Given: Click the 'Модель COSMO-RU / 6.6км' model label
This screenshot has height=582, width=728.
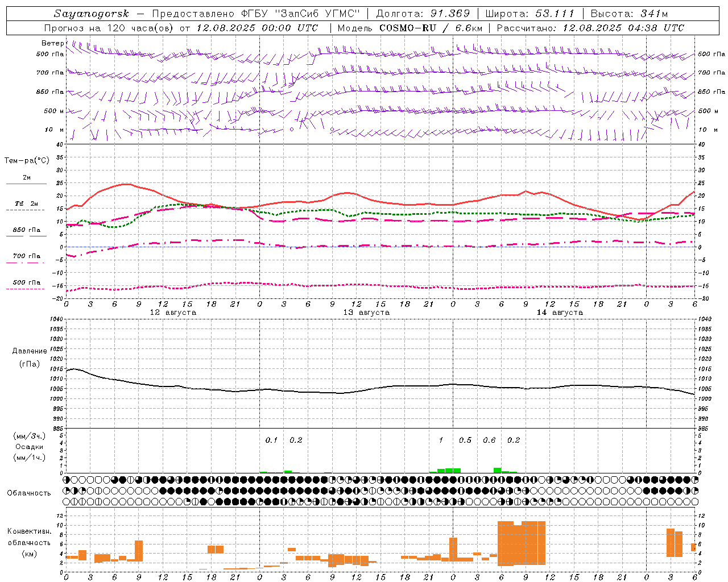Looking at the screenshot, I should point(409,28).
